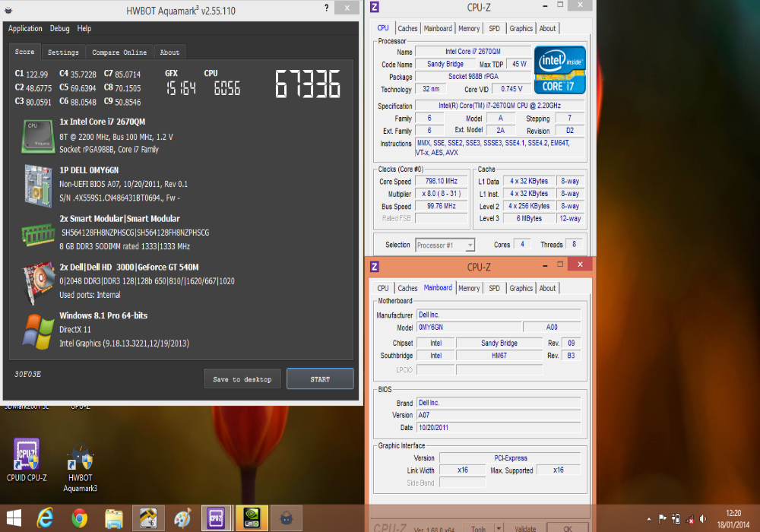Switch to CPU-Z via the taskbar icon
The height and width of the screenshot is (532, 760).
[216, 518]
